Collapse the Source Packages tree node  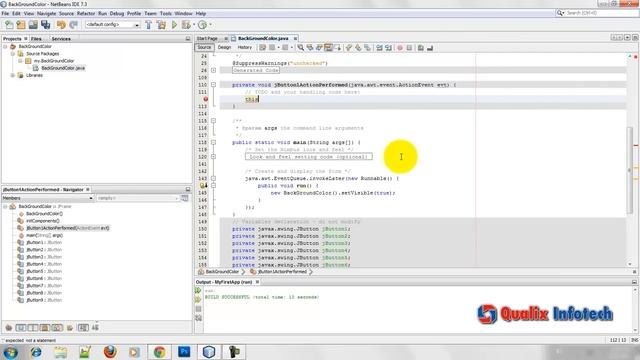click(x=13, y=54)
